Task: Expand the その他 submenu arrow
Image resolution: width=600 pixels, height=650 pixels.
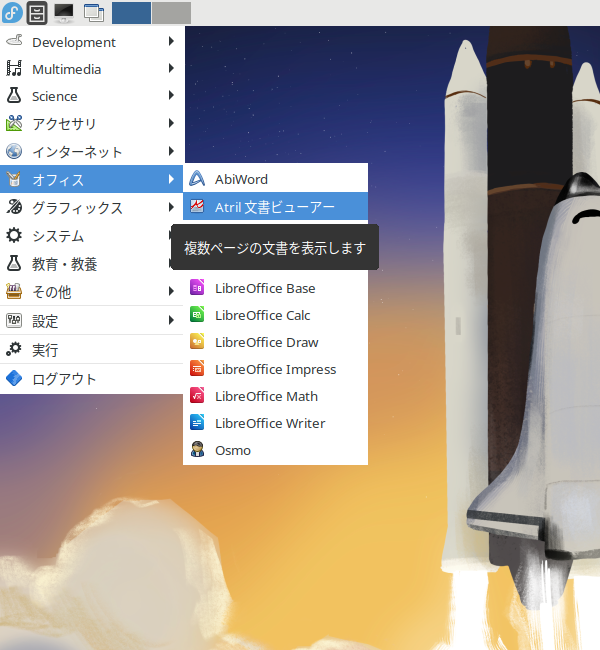Action: pyautogui.click(x=171, y=291)
